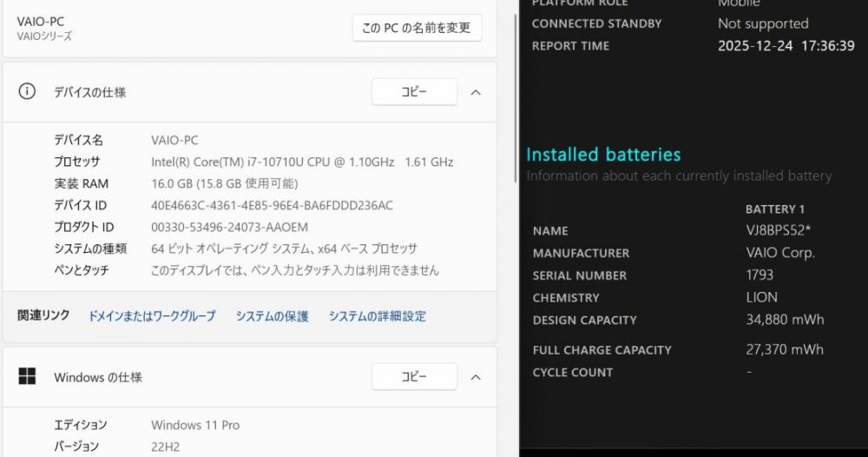868x457 pixels.
Task: Click the システムの種類 label
Action: [90, 248]
